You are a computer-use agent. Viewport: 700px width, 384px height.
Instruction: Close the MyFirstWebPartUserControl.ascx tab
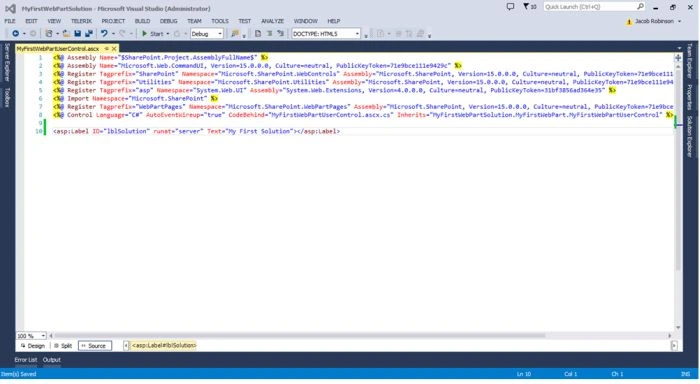pos(114,48)
